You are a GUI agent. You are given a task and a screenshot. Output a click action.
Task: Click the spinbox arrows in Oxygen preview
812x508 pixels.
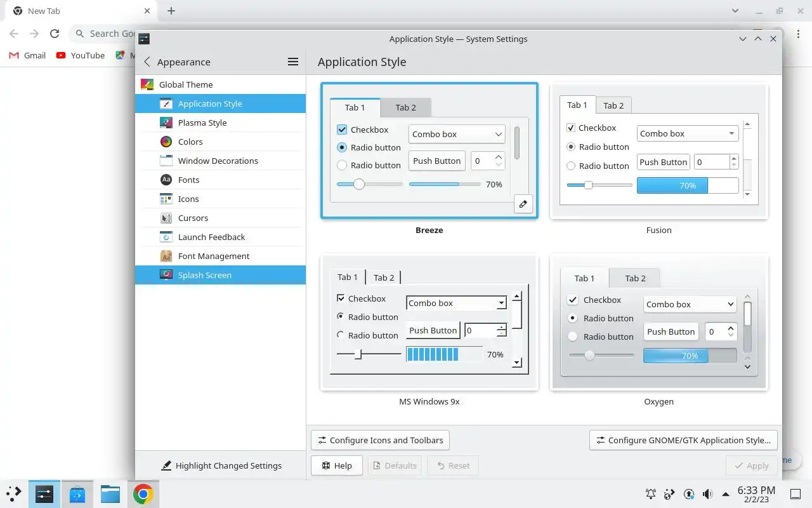click(x=731, y=331)
